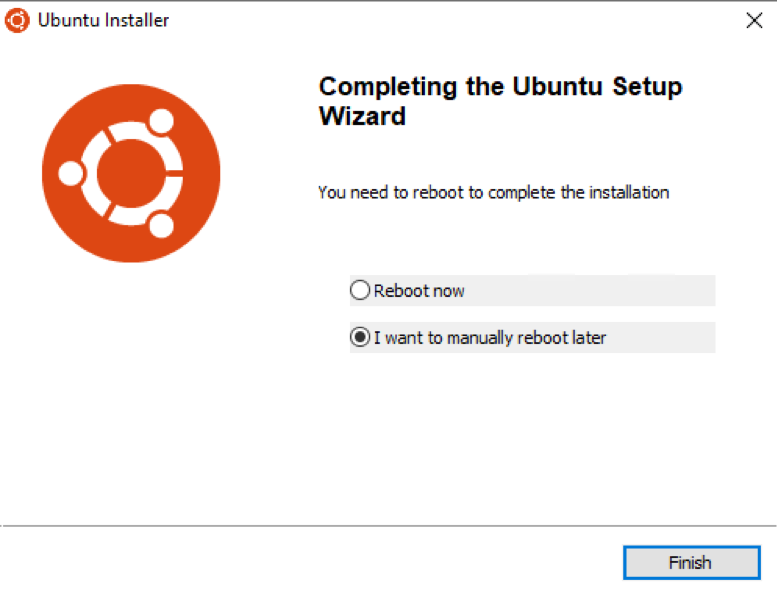Click empty gray area of manual reboot row
Image resolution: width=777 pixels, height=595 pixels.
[x=661, y=337]
